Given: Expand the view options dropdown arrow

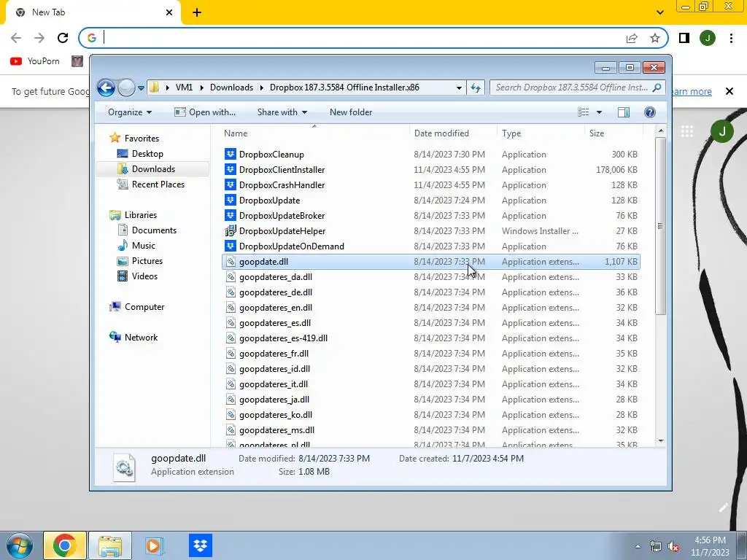Looking at the screenshot, I should 600,112.
